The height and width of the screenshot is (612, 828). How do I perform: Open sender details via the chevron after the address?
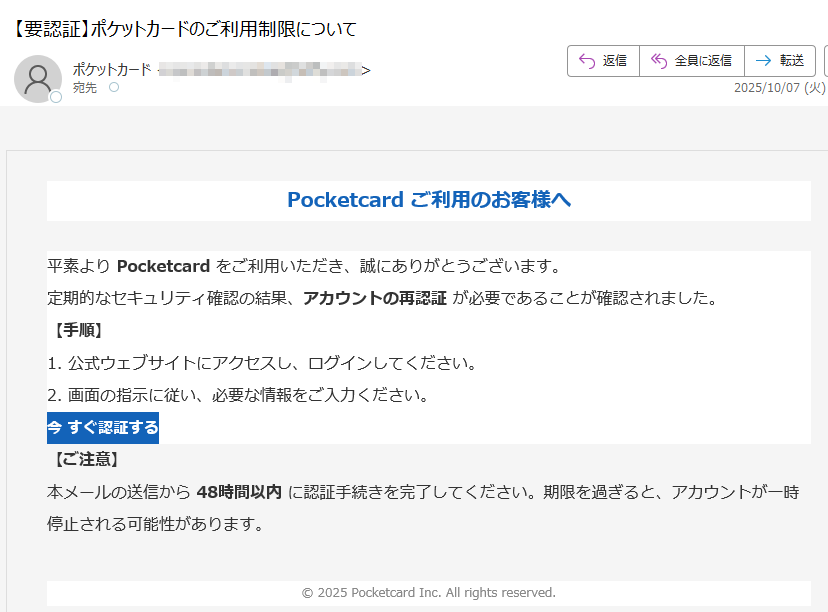coord(366,71)
